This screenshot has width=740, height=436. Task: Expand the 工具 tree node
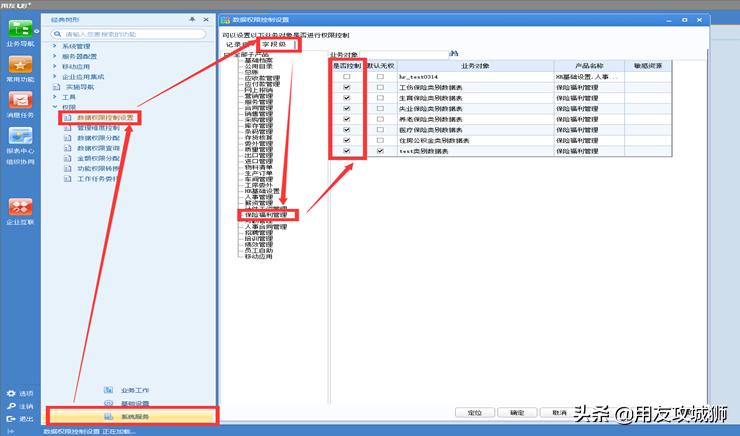click(55, 97)
